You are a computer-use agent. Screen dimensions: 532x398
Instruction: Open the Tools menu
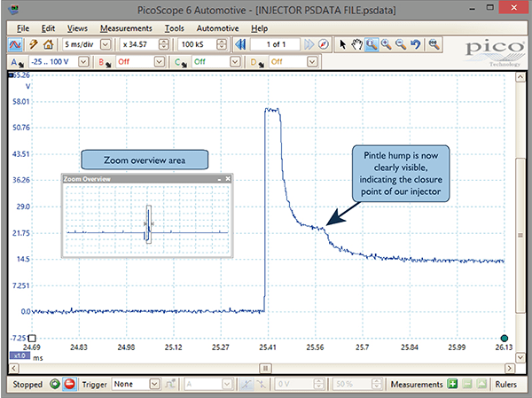(x=175, y=28)
